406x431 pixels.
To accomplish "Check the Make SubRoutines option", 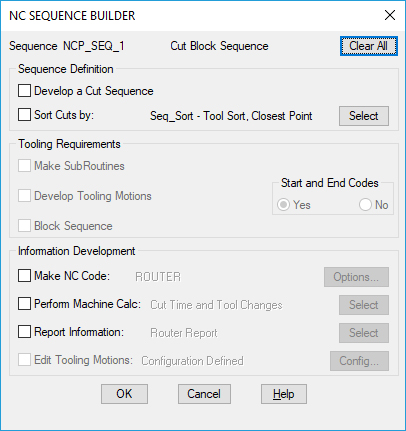I will click(x=24, y=166).
